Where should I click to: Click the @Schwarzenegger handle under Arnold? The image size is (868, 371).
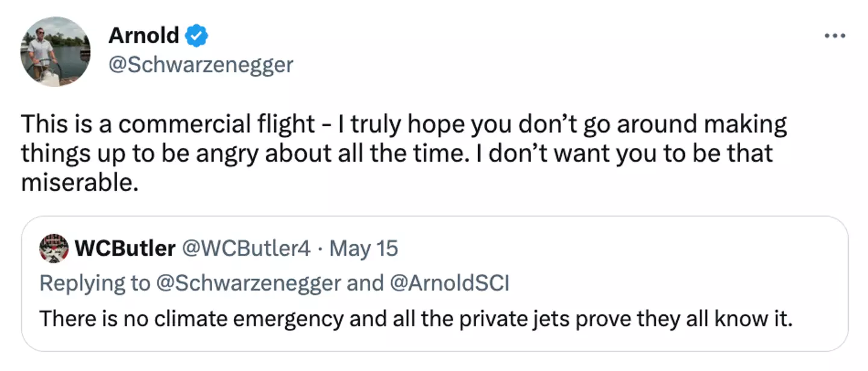click(x=200, y=65)
